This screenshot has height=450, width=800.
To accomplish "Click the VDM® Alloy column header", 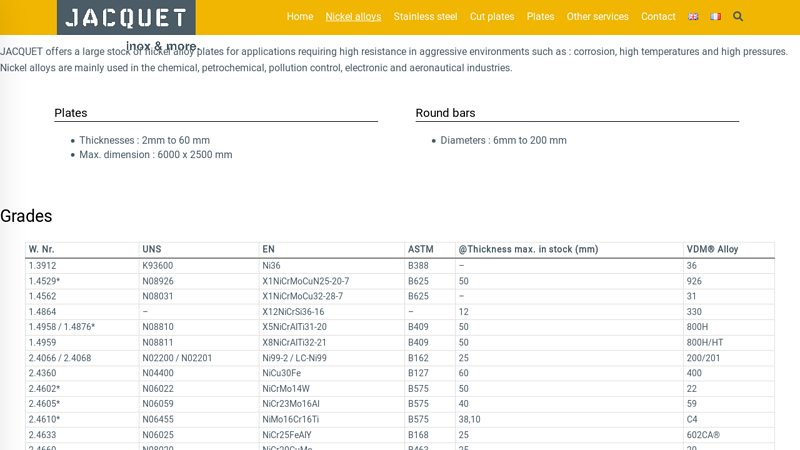I will tap(712, 250).
